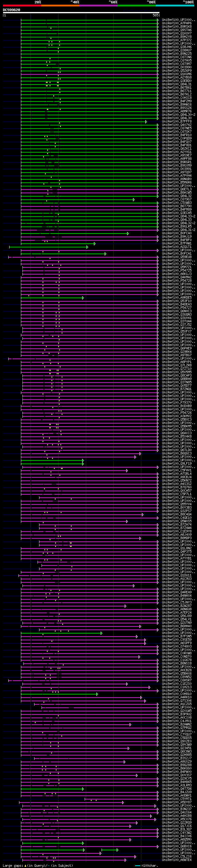Select the UniRef100_Q5XFX7 label
The height and width of the screenshot is (868, 197).
tap(176, 332)
